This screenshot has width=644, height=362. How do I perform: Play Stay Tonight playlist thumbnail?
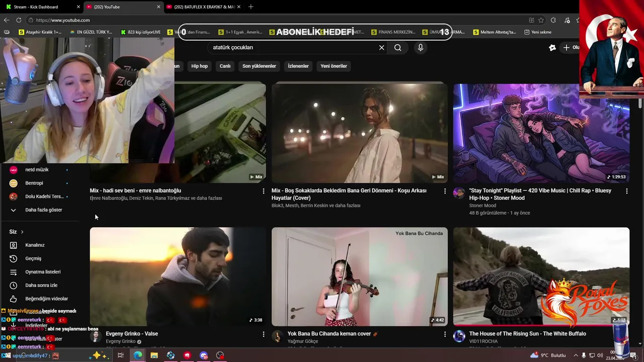(541, 133)
